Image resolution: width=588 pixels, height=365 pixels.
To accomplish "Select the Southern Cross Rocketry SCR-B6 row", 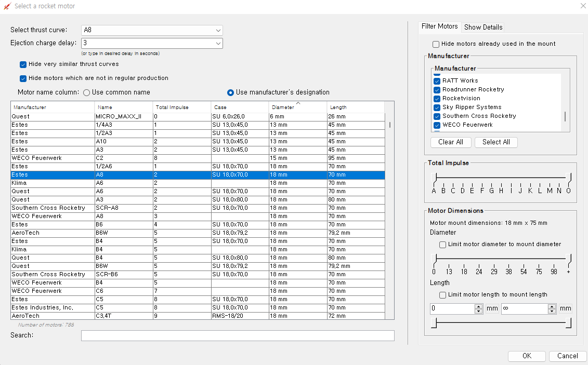I will pyautogui.click(x=198, y=275).
